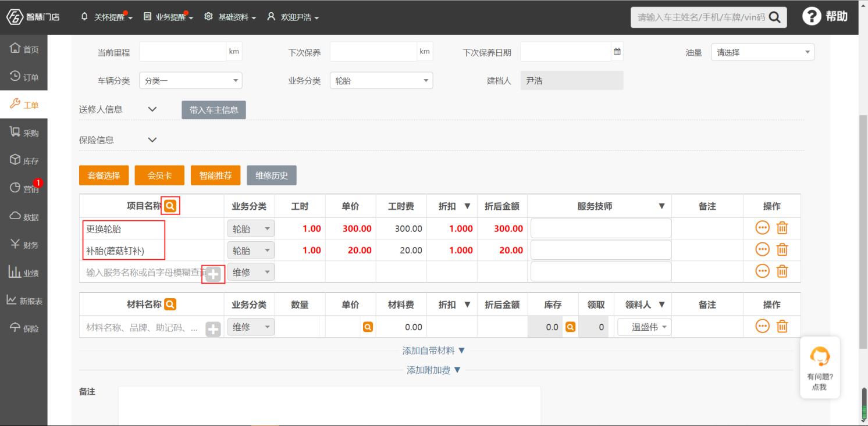Screen dimensions: 868x426
Task: Open the 油量 请选择 dropdown
Action: click(763, 52)
